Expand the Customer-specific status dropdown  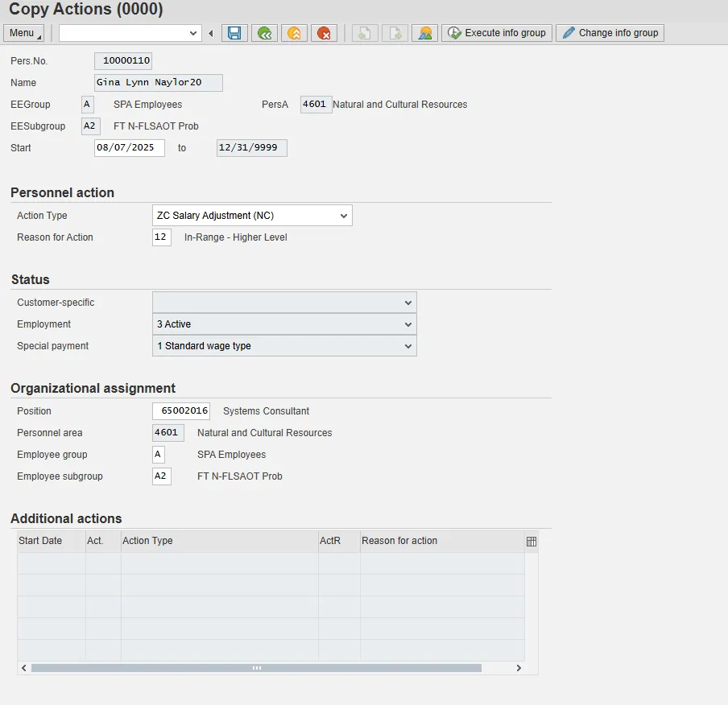coord(408,303)
